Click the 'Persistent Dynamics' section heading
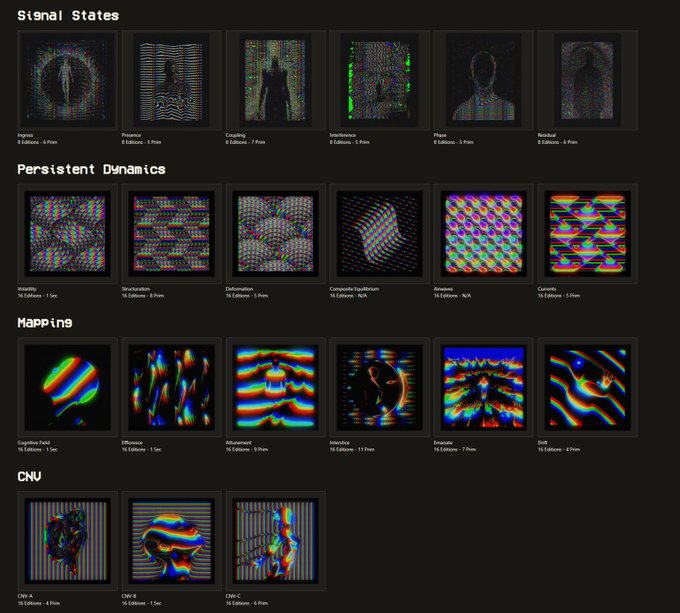Image resolution: width=680 pixels, height=613 pixels. click(91, 169)
